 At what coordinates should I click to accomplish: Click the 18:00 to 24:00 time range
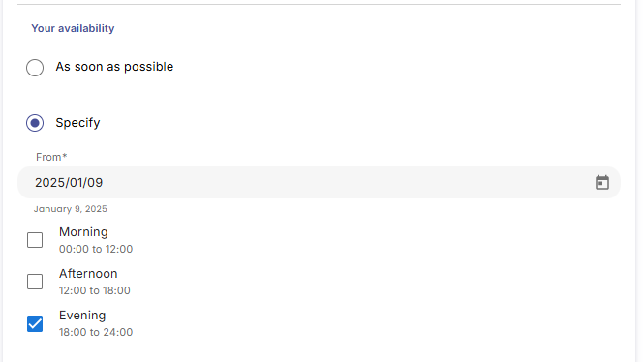tap(96, 332)
